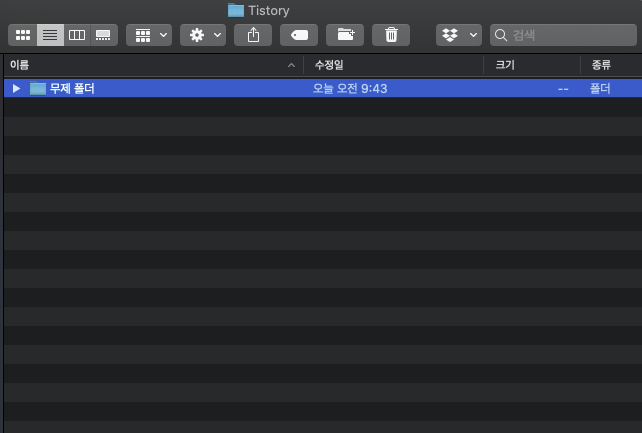Viewport: 642px width, 433px height.
Task: Click the Share toolbar button
Action: coord(253,35)
